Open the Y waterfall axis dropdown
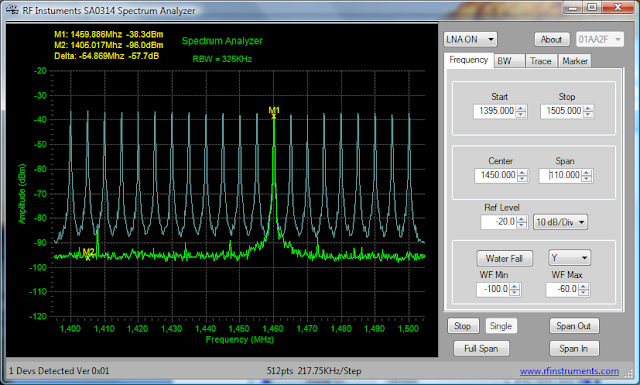The width and height of the screenshot is (640, 385). coord(569,258)
